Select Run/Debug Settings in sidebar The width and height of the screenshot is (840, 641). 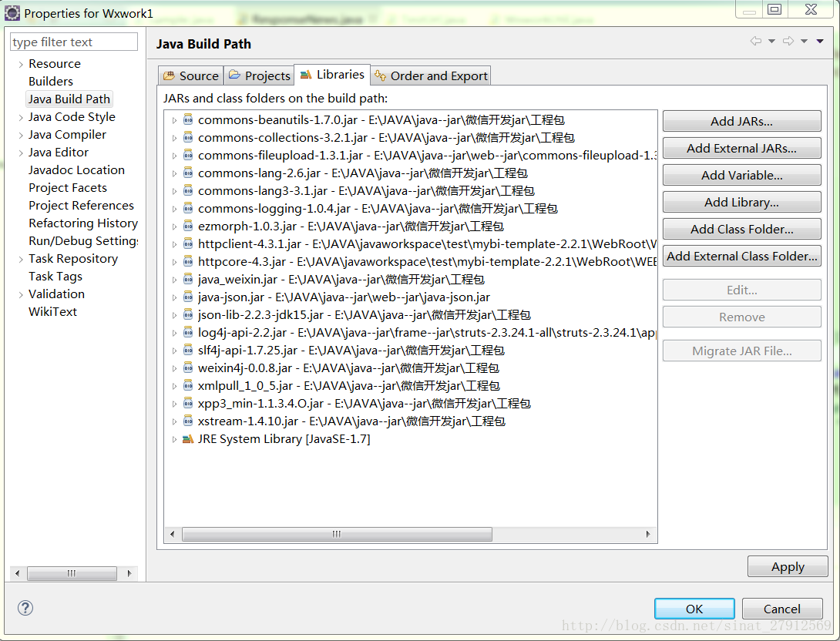(83, 241)
